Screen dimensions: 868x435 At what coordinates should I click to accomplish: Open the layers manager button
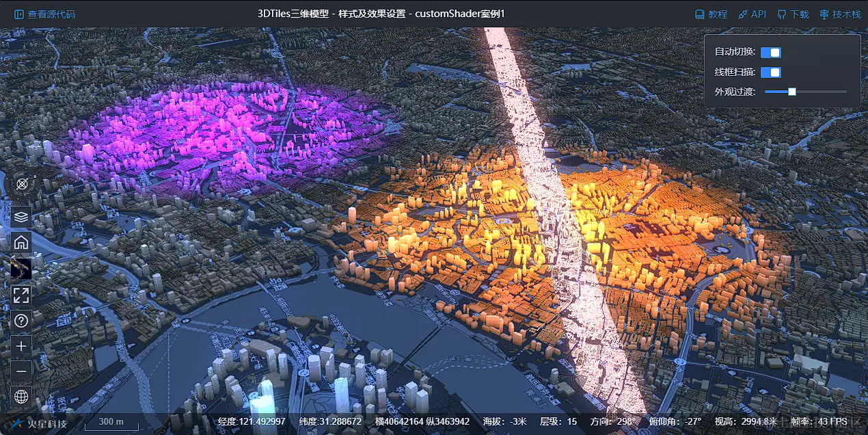pyautogui.click(x=21, y=217)
